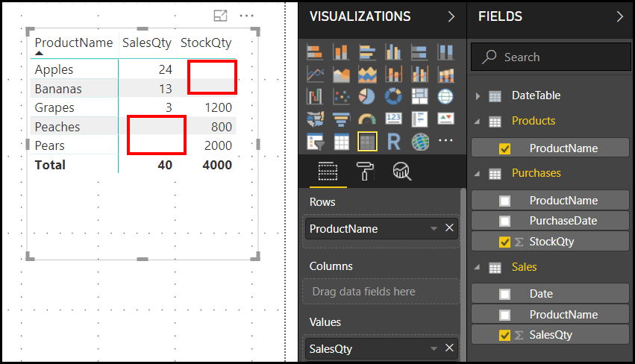Collapse the Fields pane chevron
This screenshot has width=635, height=364.
pos(619,16)
